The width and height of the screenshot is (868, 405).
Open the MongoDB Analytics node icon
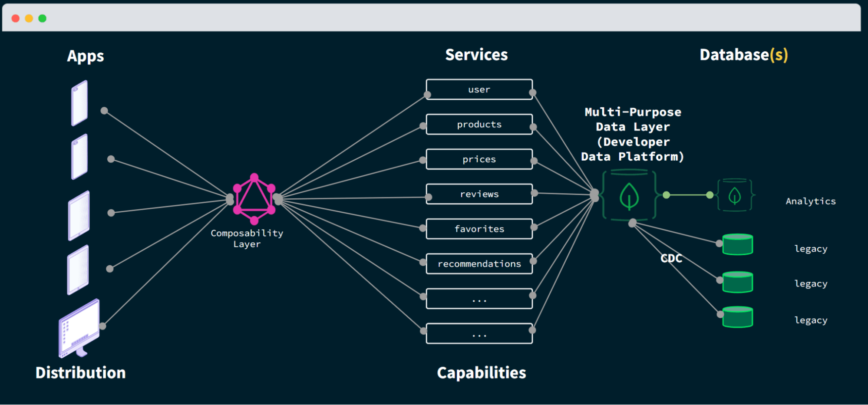click(735, 195)
